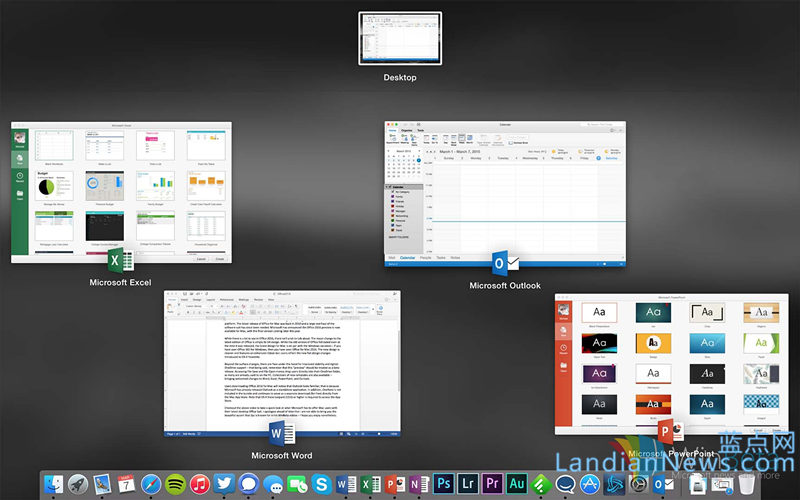Open the App Store icon in Dock
Image resolution: width=800 pixels, height=500 pixels.
[590, 484]
